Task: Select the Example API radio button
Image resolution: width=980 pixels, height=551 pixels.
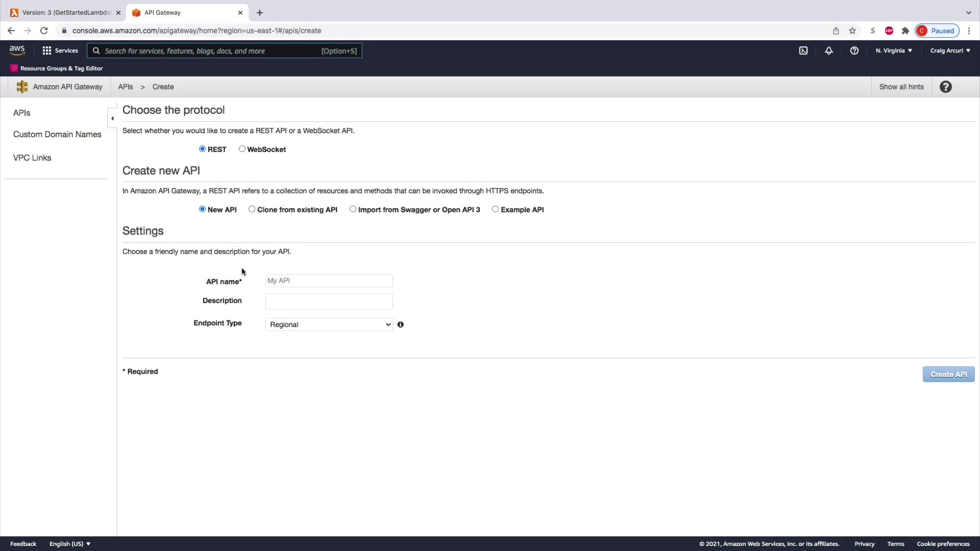Action: pos(495,209)
